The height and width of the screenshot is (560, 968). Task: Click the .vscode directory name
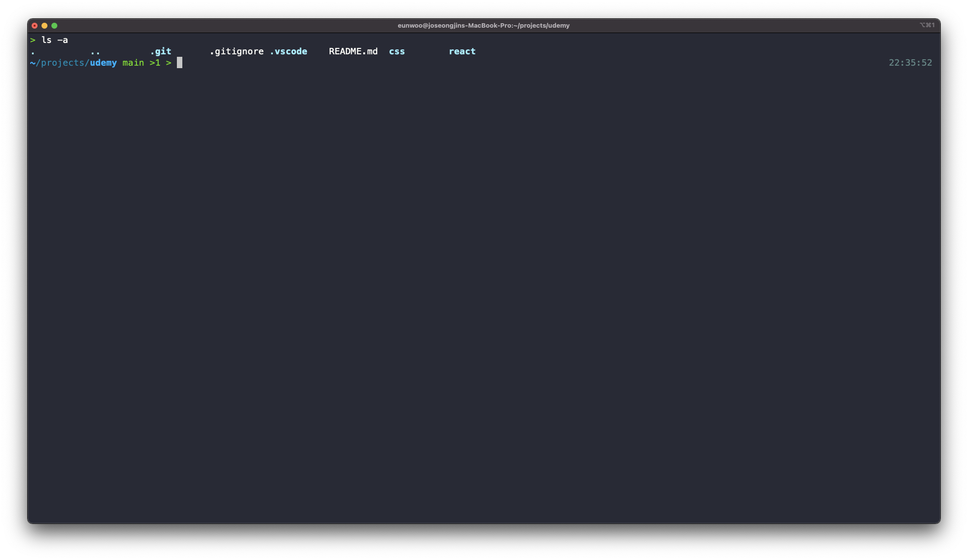tap(289, 51)
